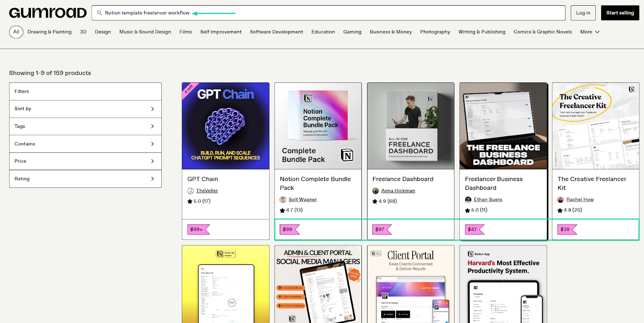Open Solt Wagner seller profile link
This screenshot has width=644, height=323.
click(x=303, y=200)
